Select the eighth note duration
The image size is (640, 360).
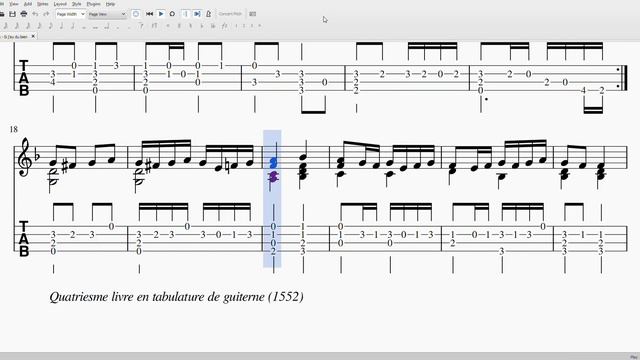point(50,26)
